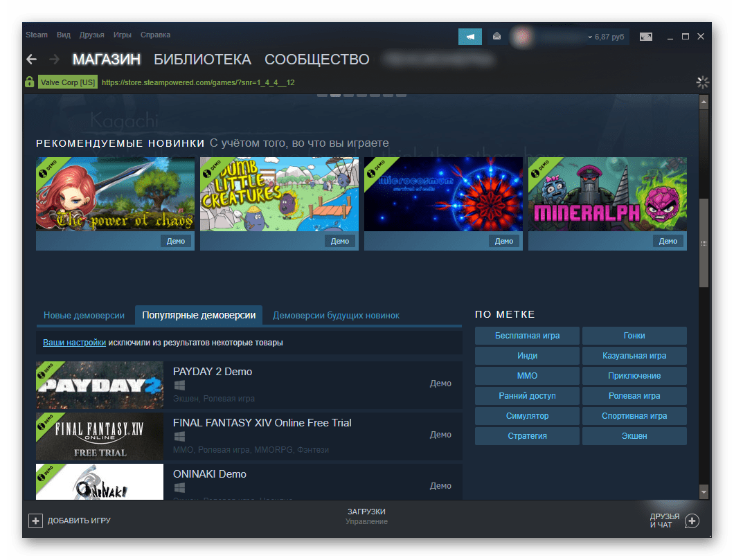Screen dimensions: 734x560
Task: Click the PAYDAY 2 thumbnail image
Action: [x=100, y=385]
